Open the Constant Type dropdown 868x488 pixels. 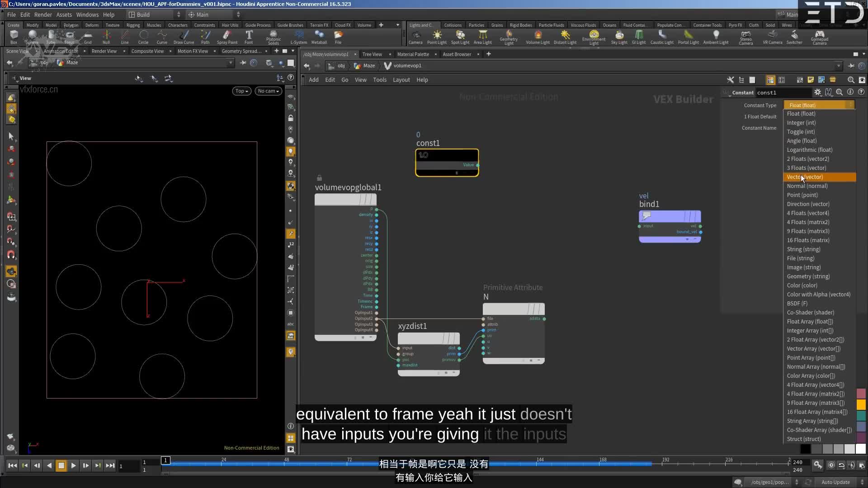pos(819,105)
